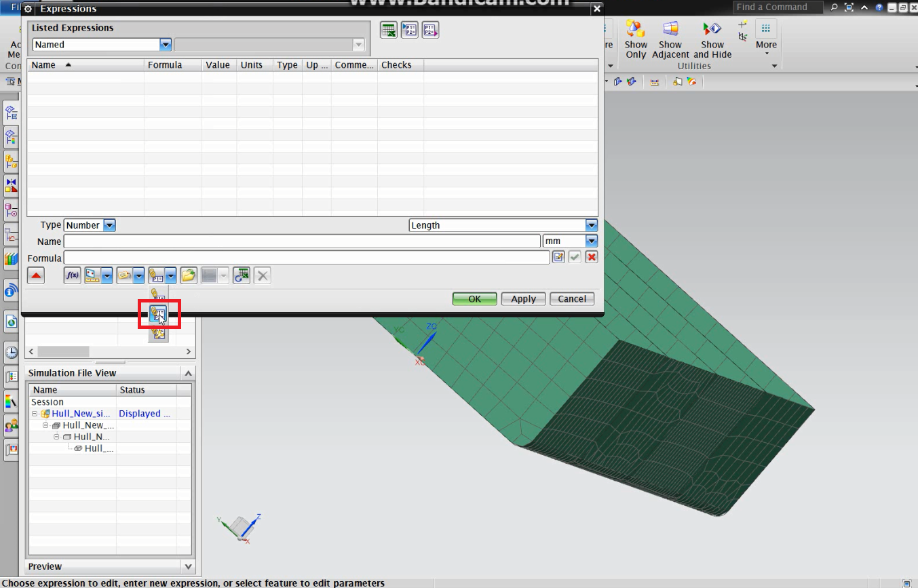Click the Apply button

(x=523, y=299)
